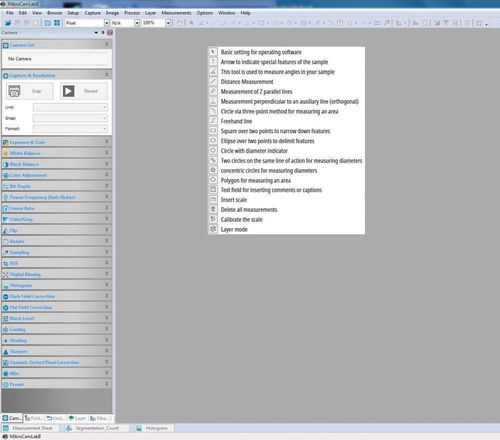Select the Layer mode icon

213,229
